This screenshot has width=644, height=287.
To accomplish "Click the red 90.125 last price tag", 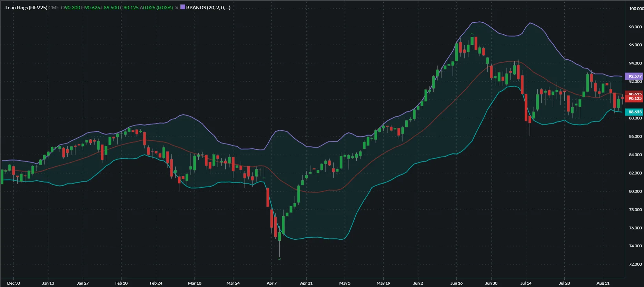I will 634,99.
